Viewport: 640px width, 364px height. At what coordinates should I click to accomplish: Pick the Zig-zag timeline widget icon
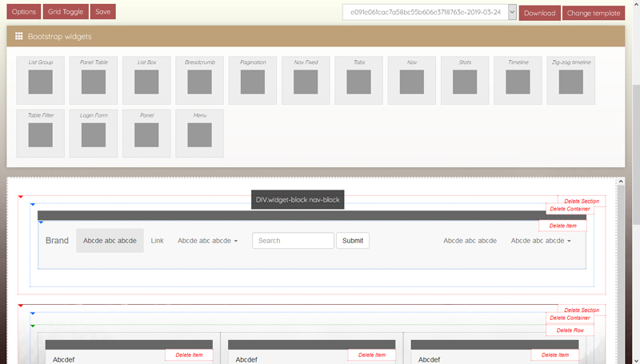[570, 82]
